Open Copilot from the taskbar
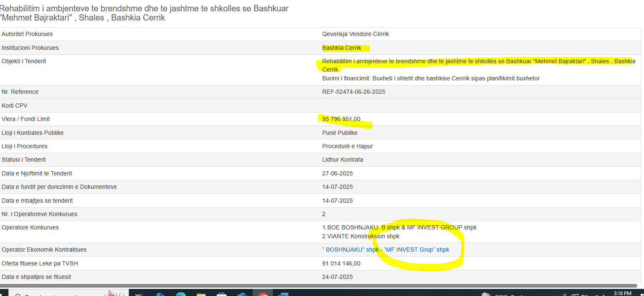Image resolution: width=644 pixels, height=296 pixels. click(x=160, y=294)
